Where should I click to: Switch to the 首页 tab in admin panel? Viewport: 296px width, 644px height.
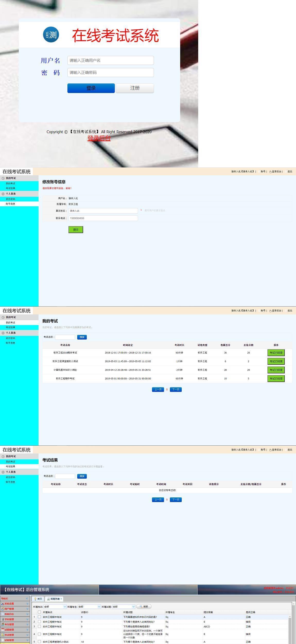coord(38,599)
